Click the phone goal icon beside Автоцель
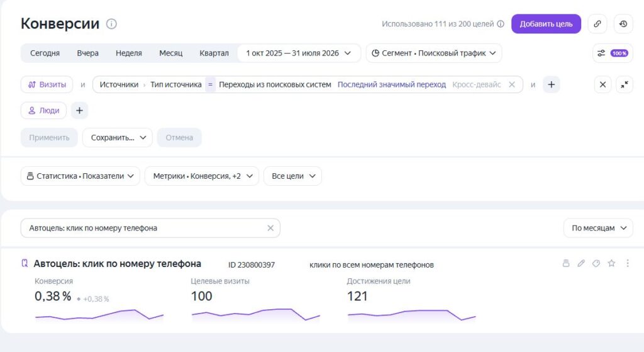 [x=25, y=263]
